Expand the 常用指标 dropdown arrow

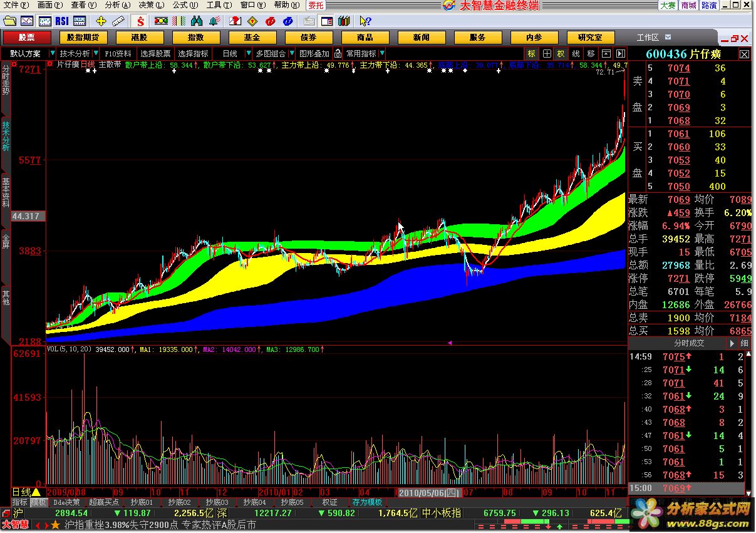[x=382, y=53]
